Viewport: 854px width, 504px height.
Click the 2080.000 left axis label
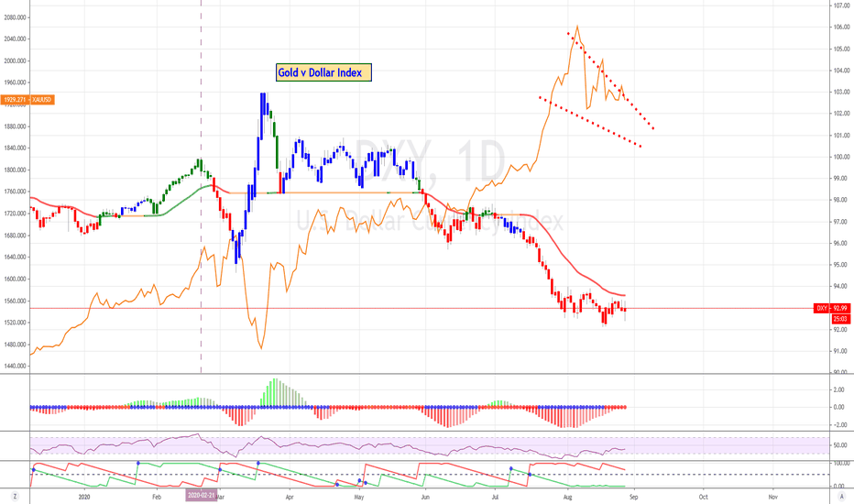pos(16,17)
